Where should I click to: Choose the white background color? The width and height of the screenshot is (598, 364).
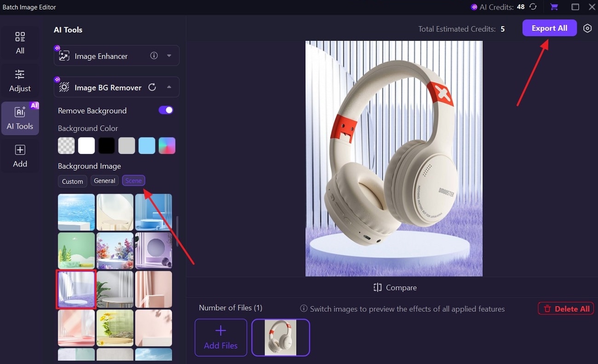pyautogui.click(x=86, y=146)
